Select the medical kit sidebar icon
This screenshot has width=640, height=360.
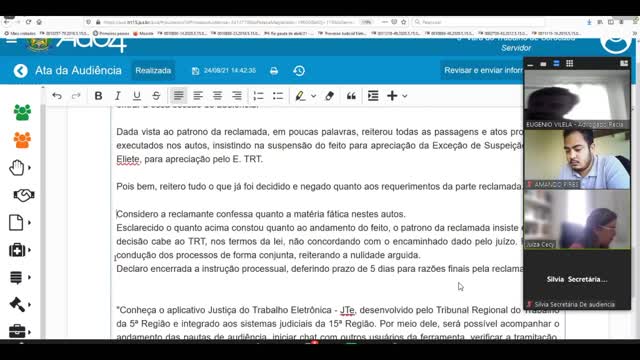[17, 250]
